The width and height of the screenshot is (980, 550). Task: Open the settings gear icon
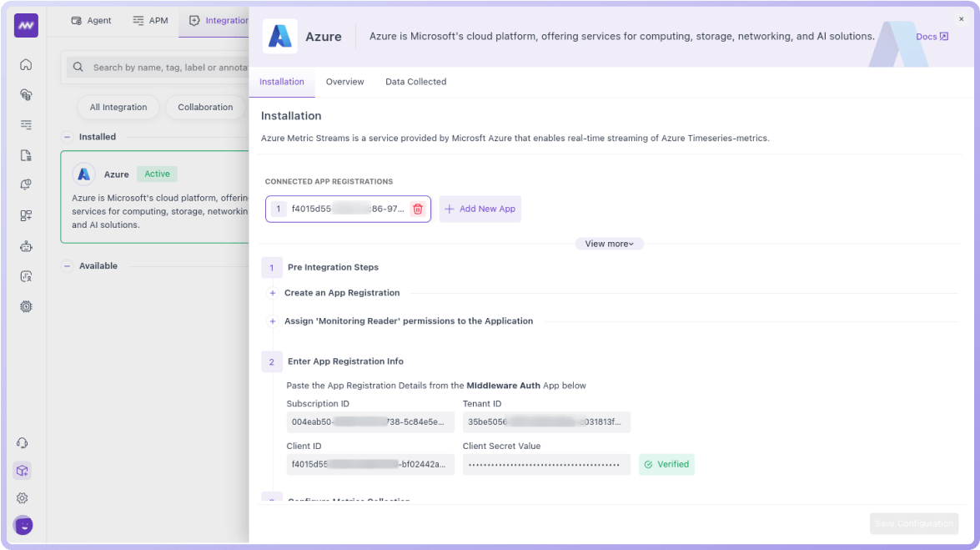coord(23,498)
